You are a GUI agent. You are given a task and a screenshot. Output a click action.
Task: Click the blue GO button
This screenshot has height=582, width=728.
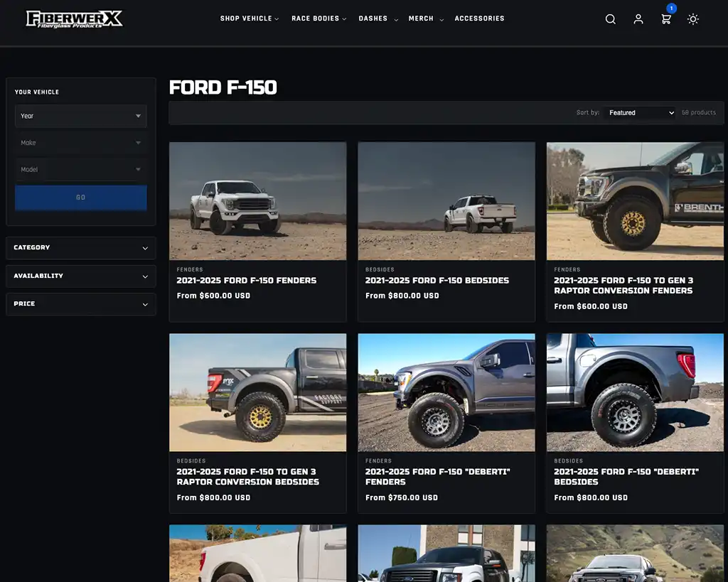(81, 198)
